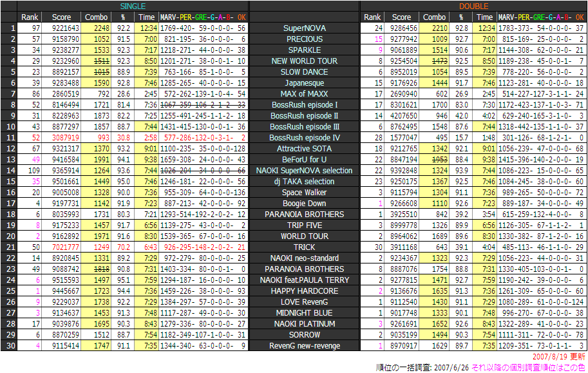The width and height of the screenshot is (588, 373).
Task: Click single score 9501661 in dj TAKA row
Action: pyautogui.click(x=66, y=182)
